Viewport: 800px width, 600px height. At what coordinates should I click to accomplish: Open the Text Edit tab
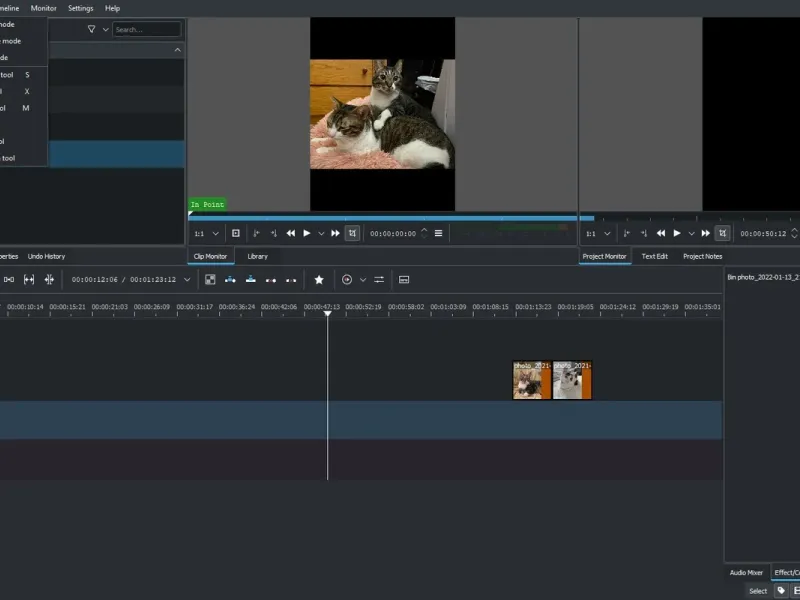(655, 256)
